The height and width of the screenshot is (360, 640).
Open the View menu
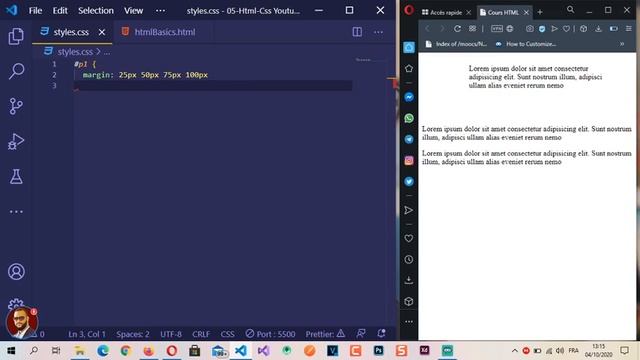[133, 11]
